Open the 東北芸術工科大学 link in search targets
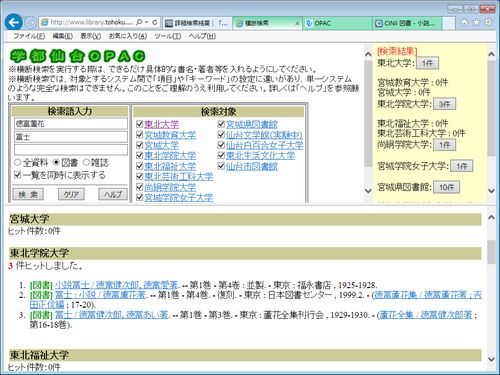The height and width of the screenshot is (375, 500). click(x=179, y=177)
